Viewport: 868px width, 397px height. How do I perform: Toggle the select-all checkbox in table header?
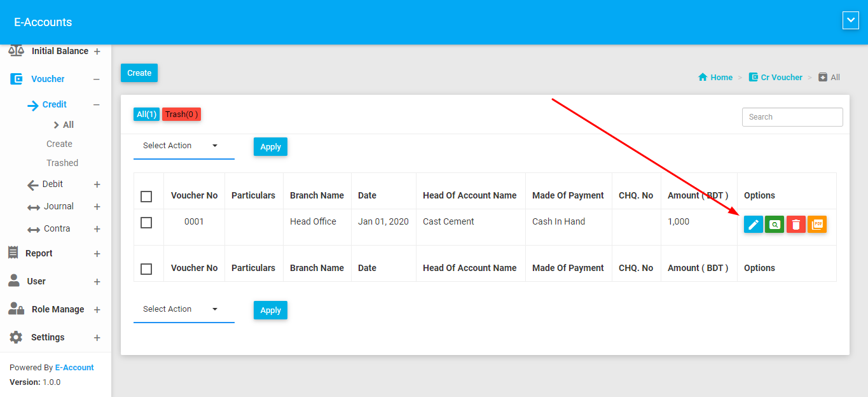pyautogui.click(x=146, y=196)
